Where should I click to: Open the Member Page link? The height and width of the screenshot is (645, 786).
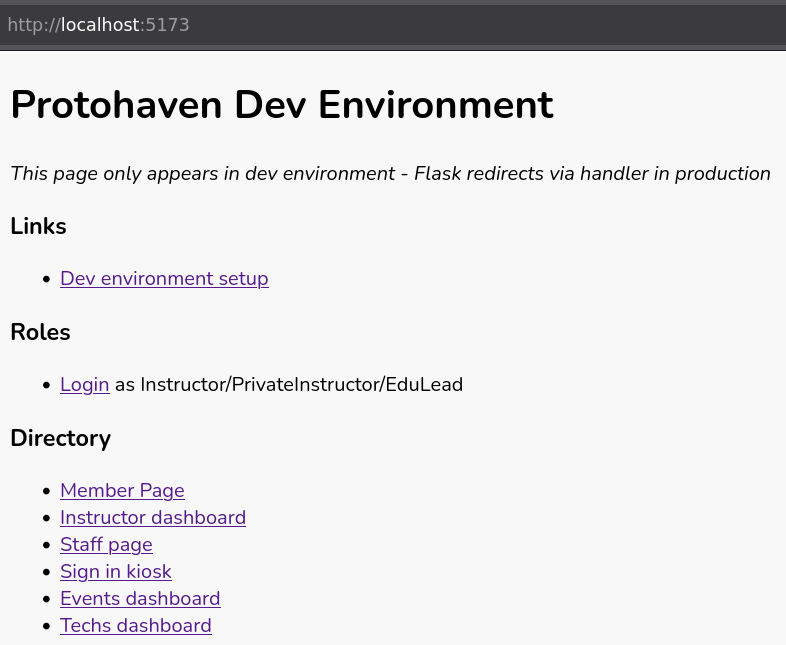click(122, 491)
